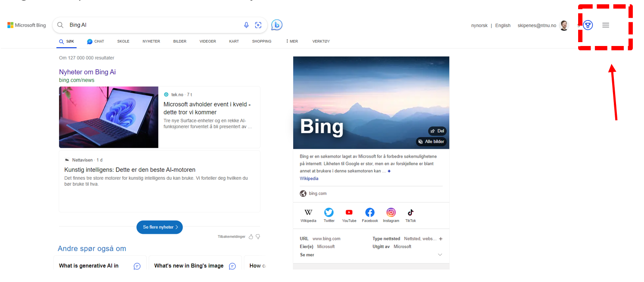The height and width of the screenshot is (282, 644).
Task: Switch to the BILDER tab
Action: pos(180,41)
